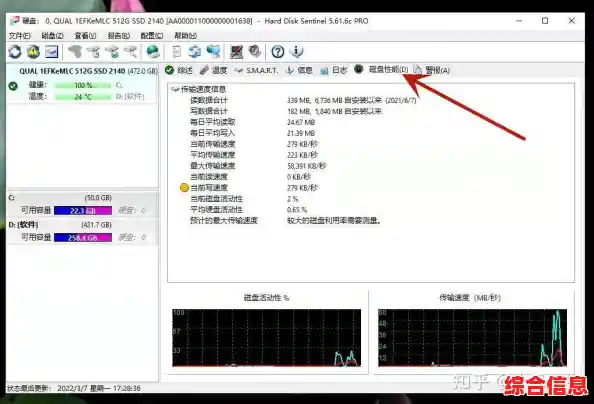Click the 写数据合计 row
This screenshot has width=594, height=404.
coord(286,111)
